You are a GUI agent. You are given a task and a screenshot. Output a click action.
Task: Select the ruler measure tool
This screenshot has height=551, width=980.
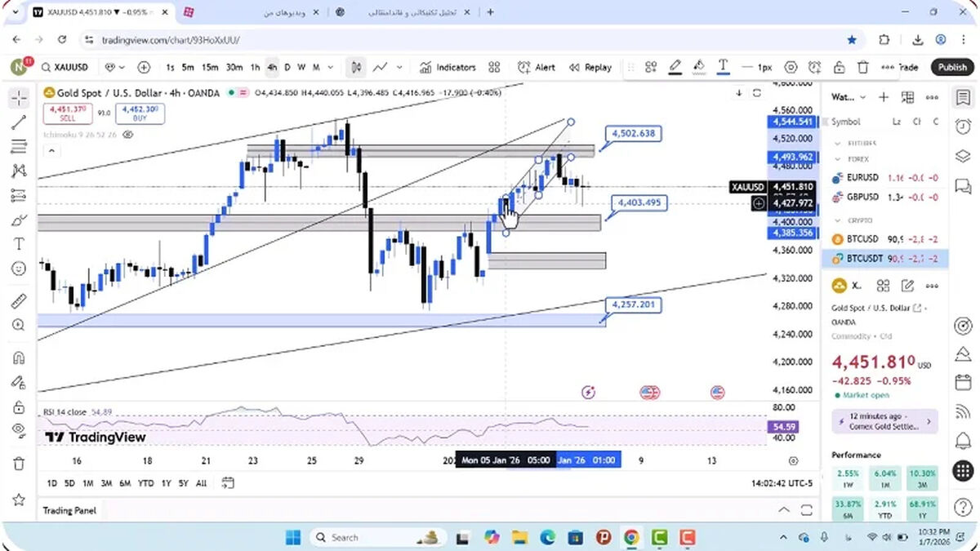click(19, 300)
